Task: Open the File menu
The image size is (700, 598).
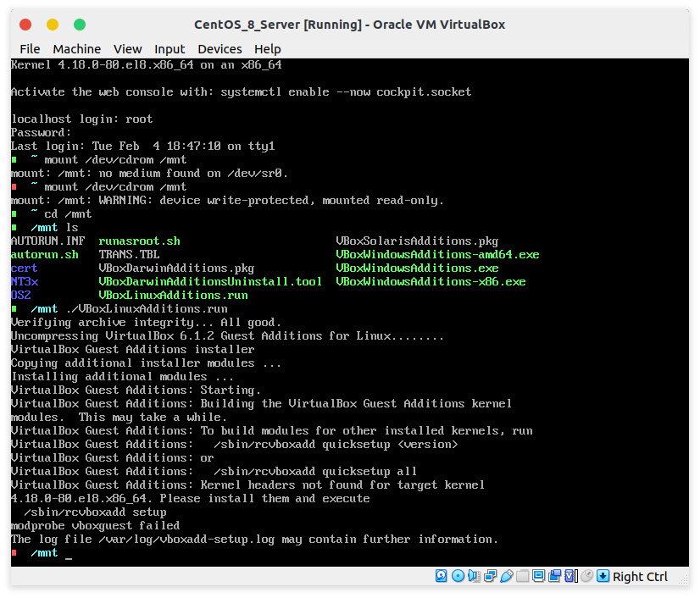Action: pyautogui.click(x=30, y=48)
